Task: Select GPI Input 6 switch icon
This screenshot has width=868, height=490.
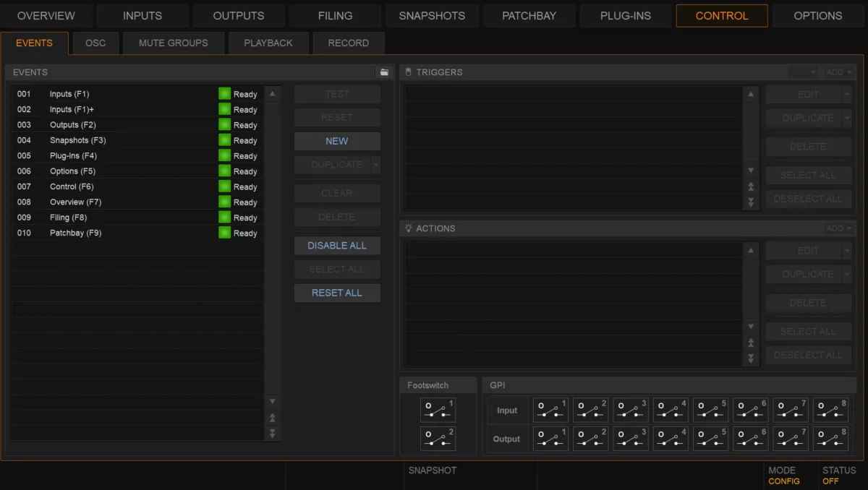Action: (750, 410)
